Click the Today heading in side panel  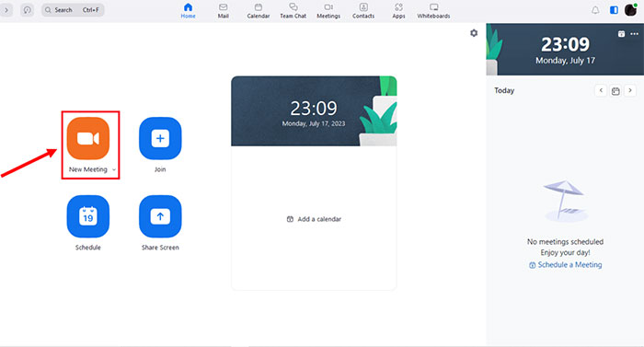504,91
